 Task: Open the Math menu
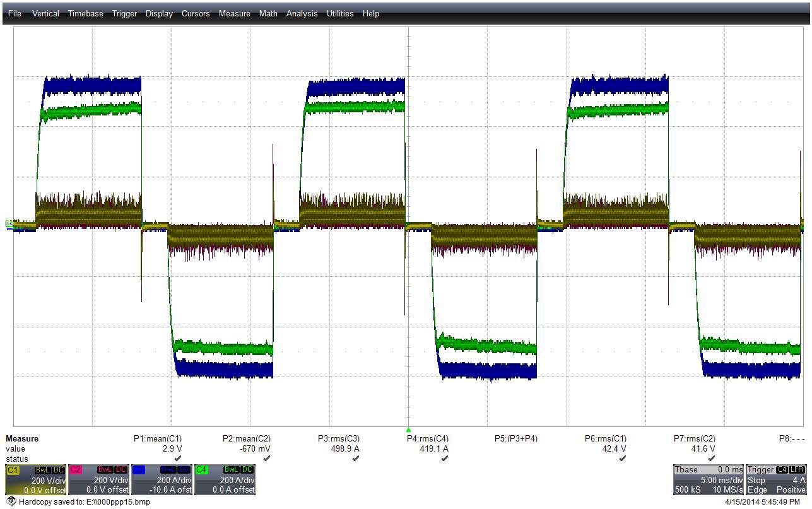pyautogui.click(x=268, y=13)
